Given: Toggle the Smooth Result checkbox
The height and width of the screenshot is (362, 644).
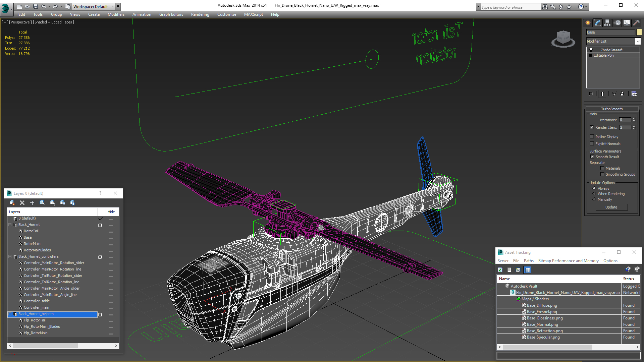Looking at the screenshot, I should 592,157.
